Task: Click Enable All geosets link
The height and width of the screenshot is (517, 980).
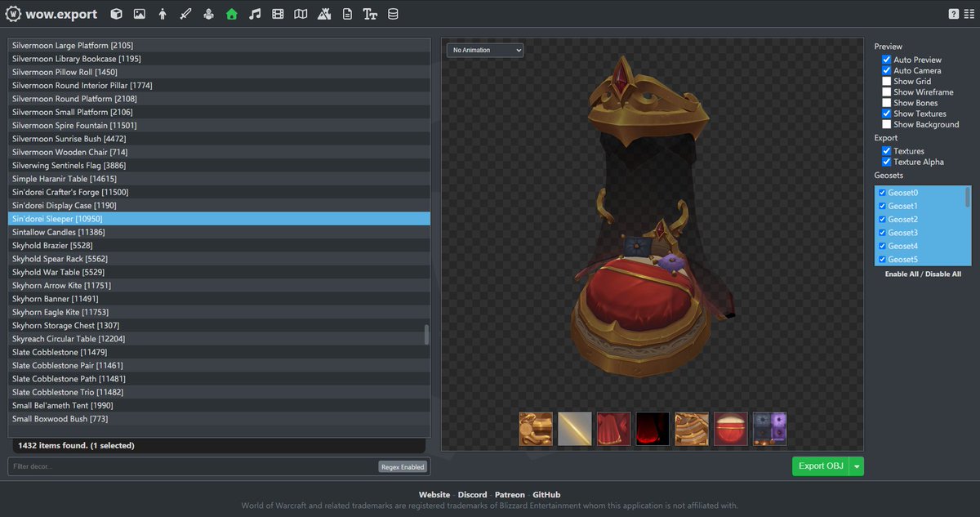Action: pyautogui.click(x=903, y=274)
